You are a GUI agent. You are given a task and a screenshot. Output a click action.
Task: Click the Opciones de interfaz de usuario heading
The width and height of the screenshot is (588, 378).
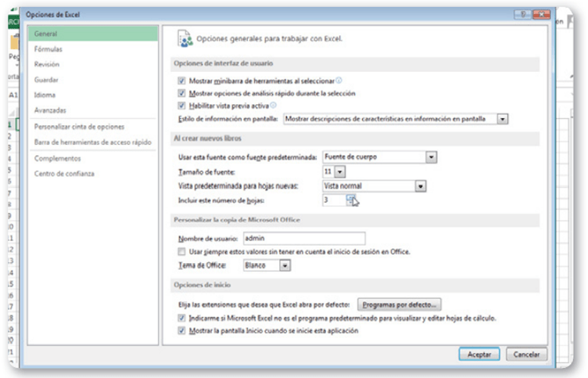point(223,63)
